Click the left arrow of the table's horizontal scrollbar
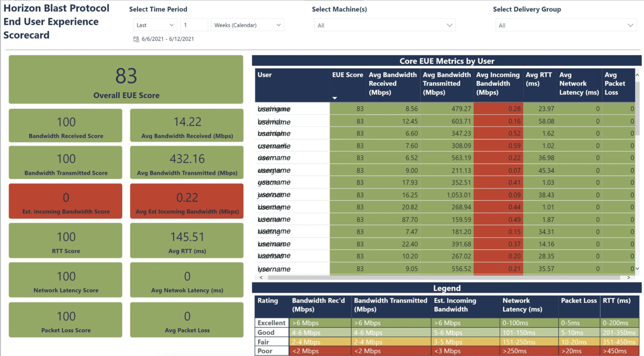Screen dimensions: 644x356 (261, 278)
